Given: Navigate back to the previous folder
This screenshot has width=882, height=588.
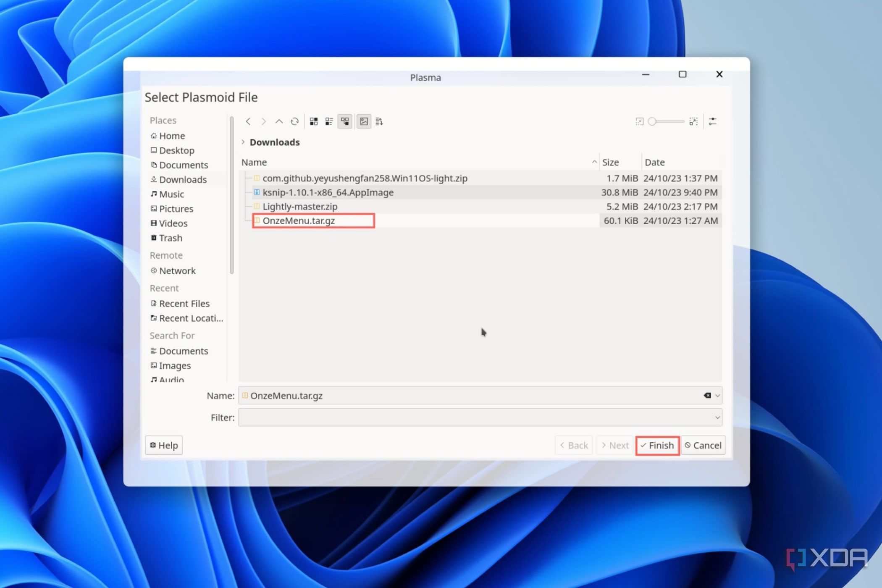Looking at the screenshot, I should pos(248,121).
